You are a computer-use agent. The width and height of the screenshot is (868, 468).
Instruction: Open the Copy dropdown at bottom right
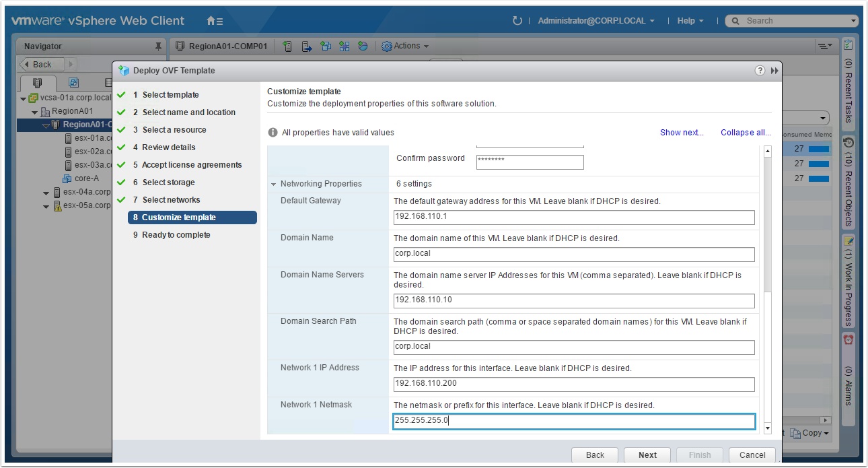[810, 433]
